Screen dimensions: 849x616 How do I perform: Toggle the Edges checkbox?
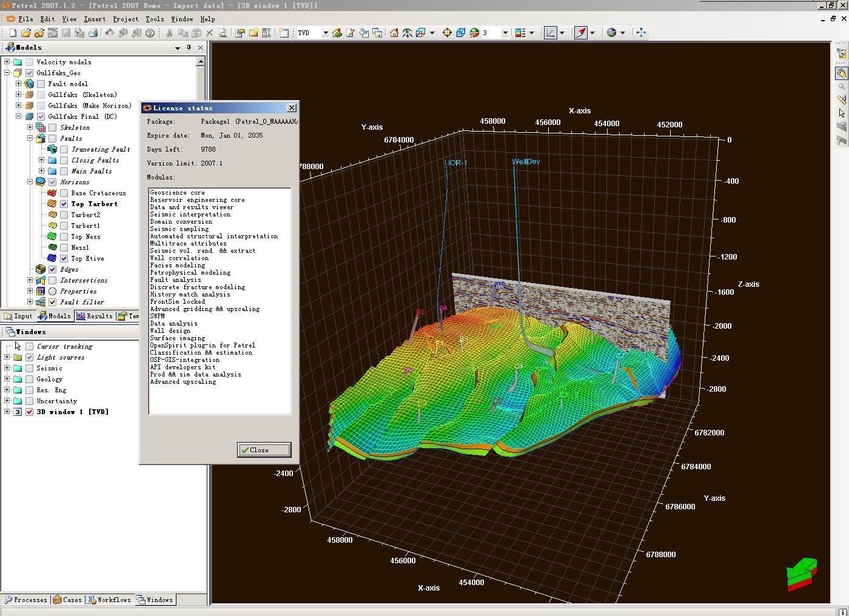pyautogui.click(x=52, y=269)
